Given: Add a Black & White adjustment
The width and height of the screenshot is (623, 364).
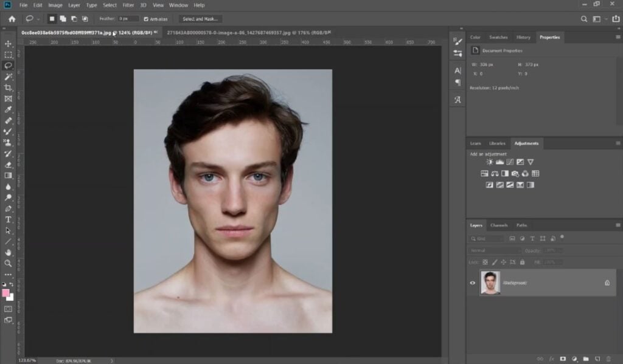Looking at the screenshot, I should (505, 173).
